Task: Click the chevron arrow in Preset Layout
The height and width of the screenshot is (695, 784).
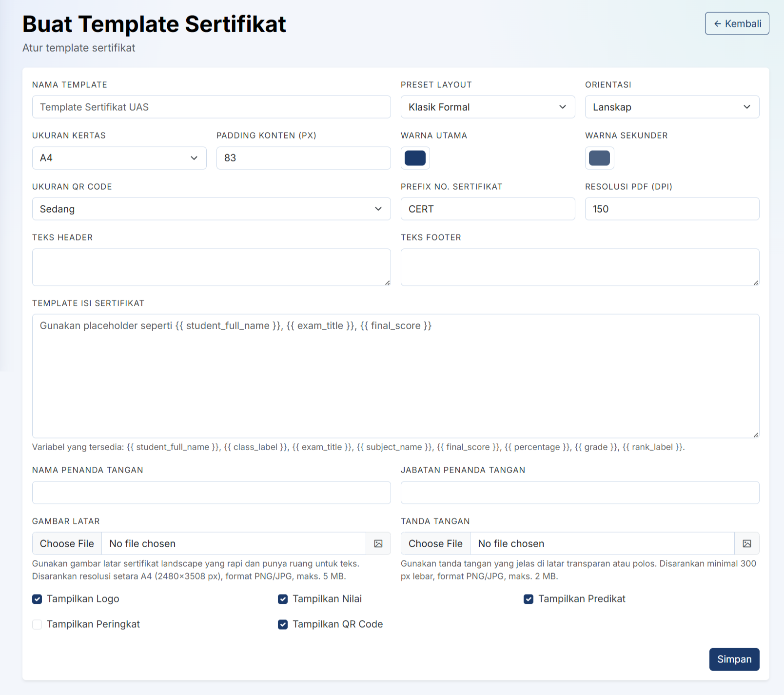Action: (563, 107)
